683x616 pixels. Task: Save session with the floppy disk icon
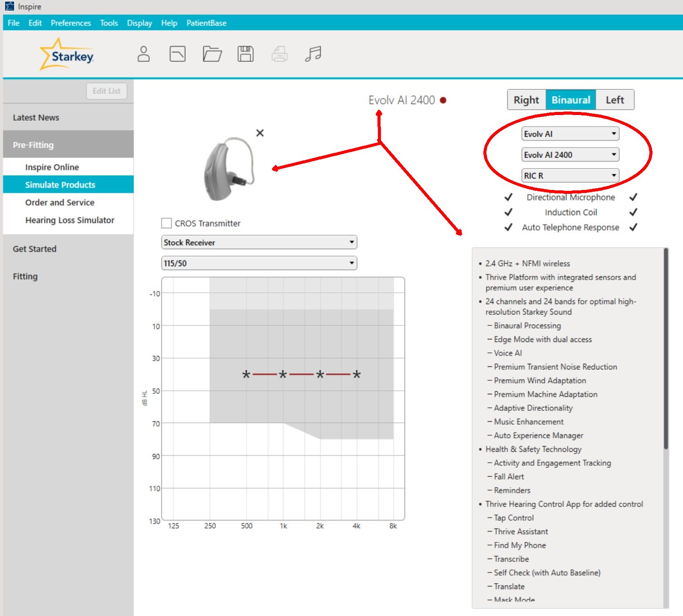[245, 54]
